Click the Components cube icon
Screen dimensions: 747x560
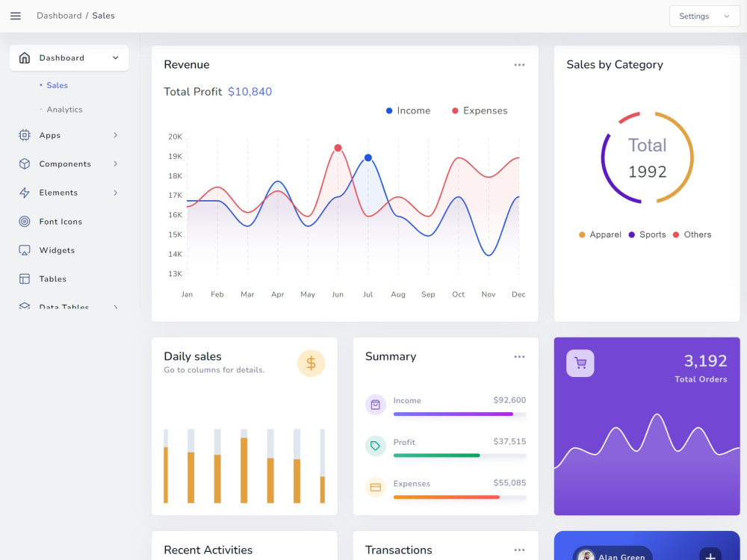[25, 164]
